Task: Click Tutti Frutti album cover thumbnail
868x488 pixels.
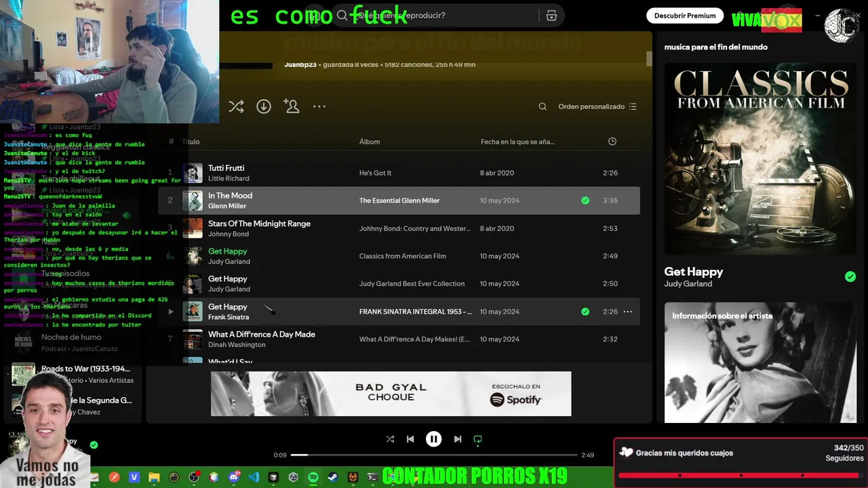Action: pyautogui.click(x=193, y=173)
